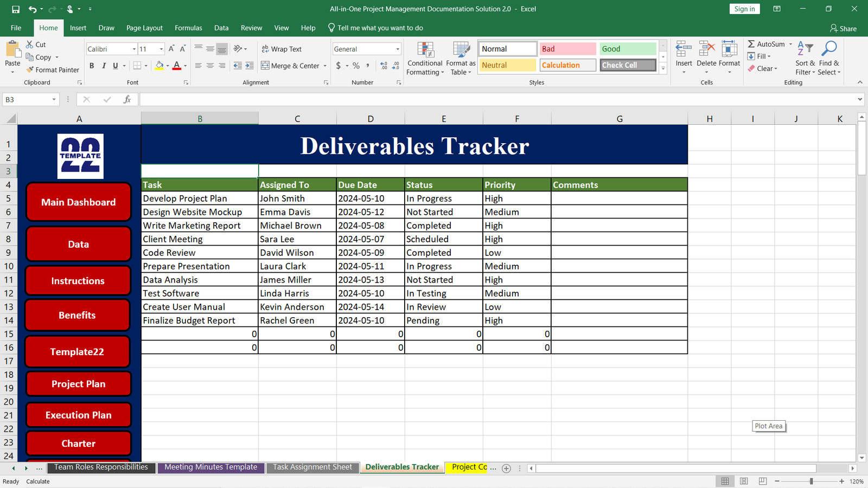Apply Comma Style format

[x=368, y=66]
